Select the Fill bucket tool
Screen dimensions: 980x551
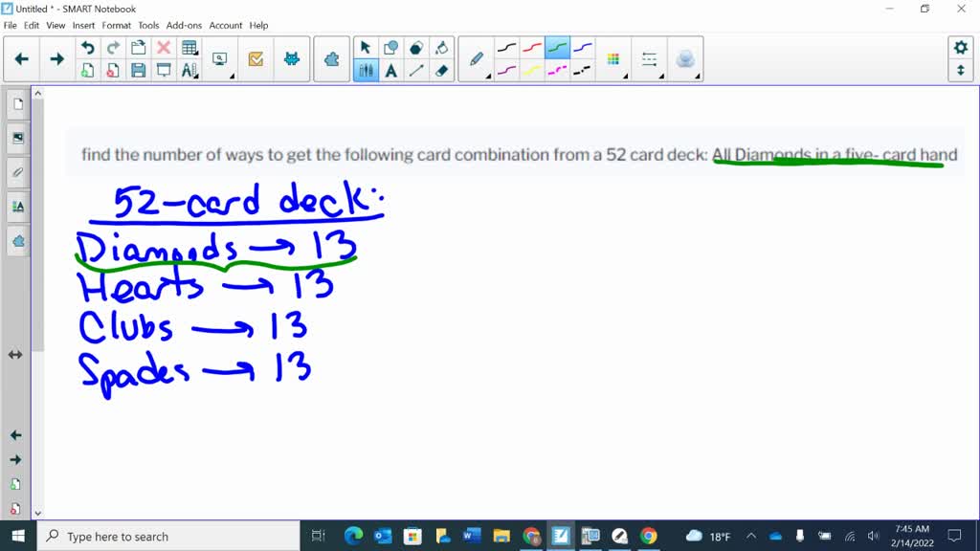coord(441,46)
